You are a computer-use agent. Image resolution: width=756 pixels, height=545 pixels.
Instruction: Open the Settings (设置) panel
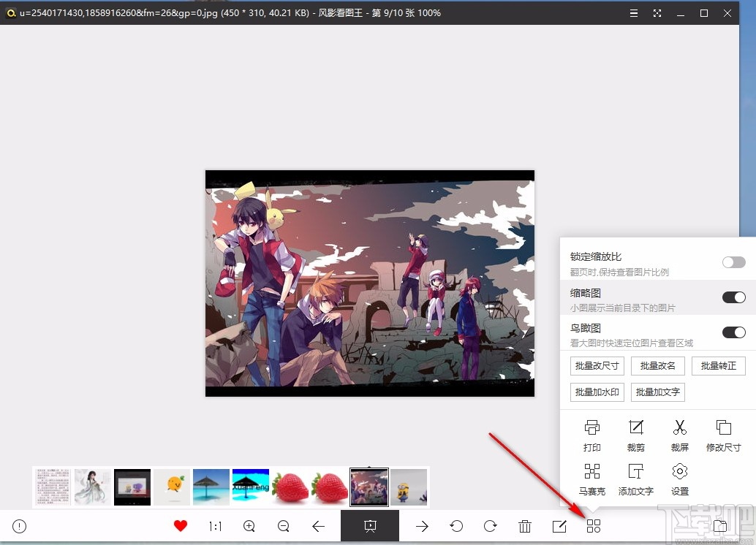(679, 479)
